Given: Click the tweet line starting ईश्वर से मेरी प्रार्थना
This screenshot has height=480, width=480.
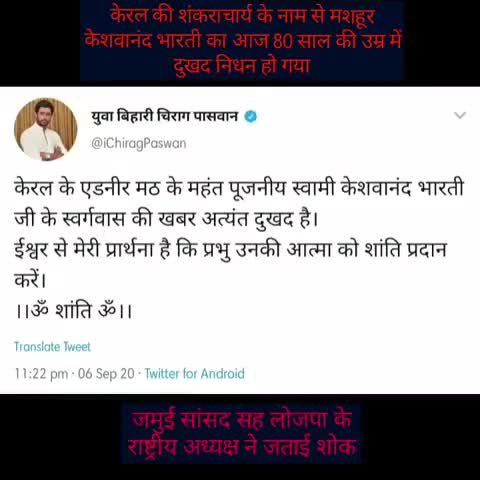Looking at the screenshot, I should [230, 250].
